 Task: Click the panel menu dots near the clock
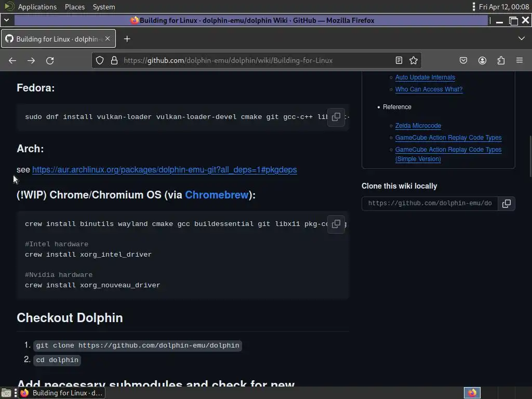coord(474,7)
